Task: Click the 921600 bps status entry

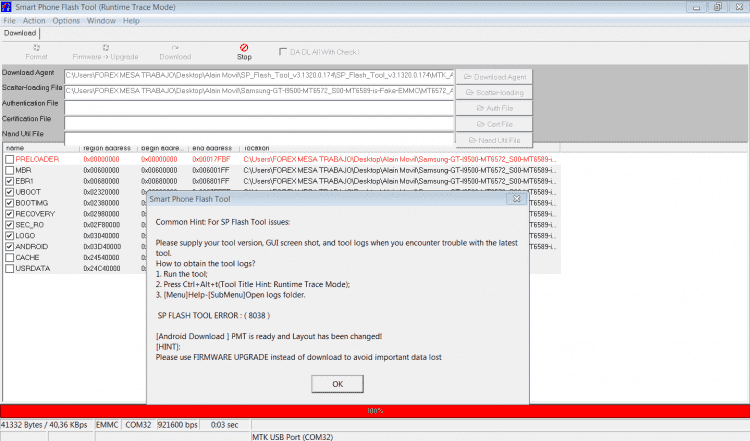Action: tap(177, 425)
